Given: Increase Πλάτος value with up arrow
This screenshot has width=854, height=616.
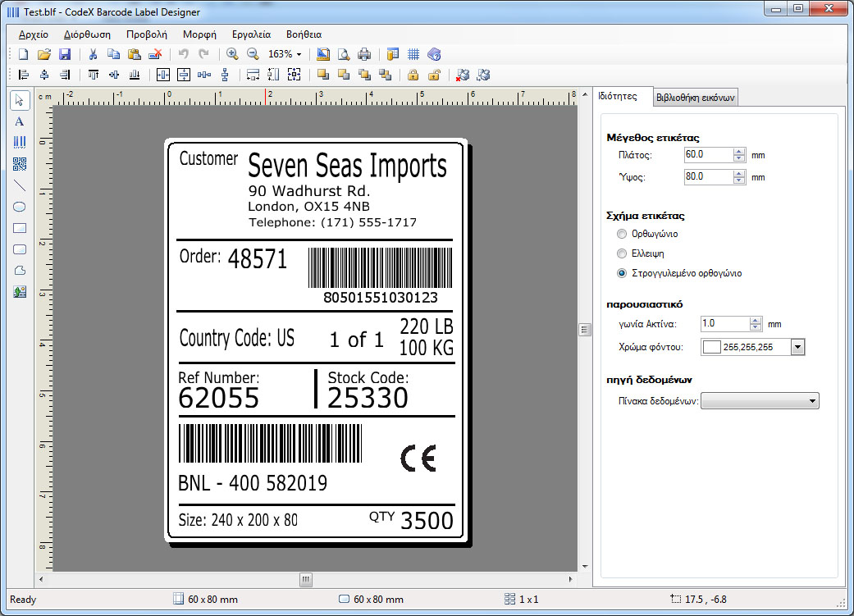Looking at the screenshot, I should click(x=738, y=152).
